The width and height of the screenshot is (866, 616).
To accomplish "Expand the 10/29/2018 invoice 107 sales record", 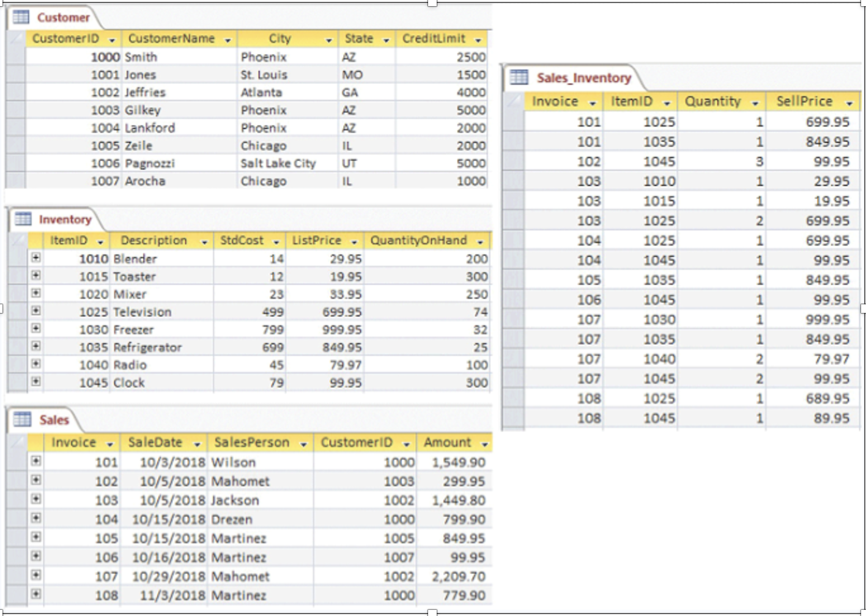I will pos(36,574).
